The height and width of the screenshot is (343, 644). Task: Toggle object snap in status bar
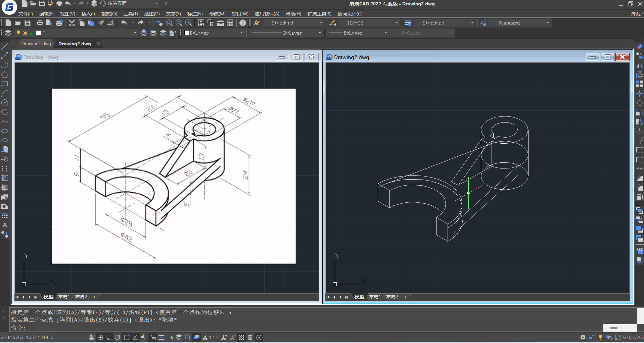tap(127, 337)
